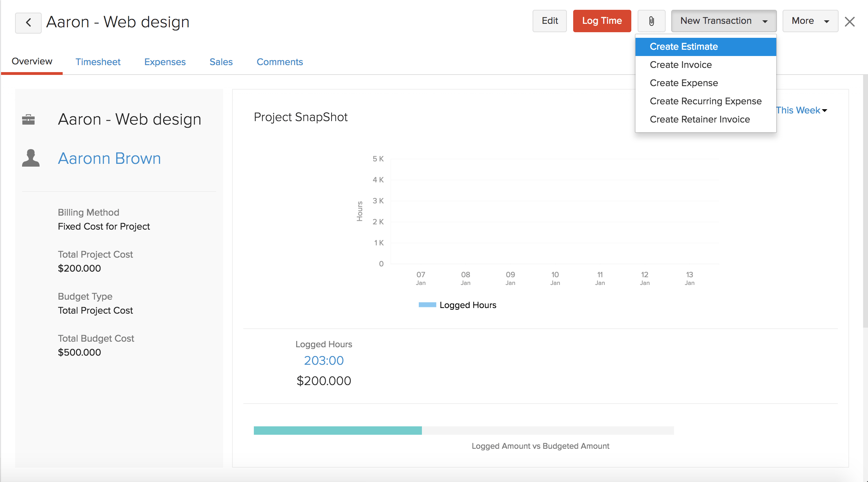Open the New Transaction dropdown
Screen dimensions: 868x482
[x=723, y=21]
